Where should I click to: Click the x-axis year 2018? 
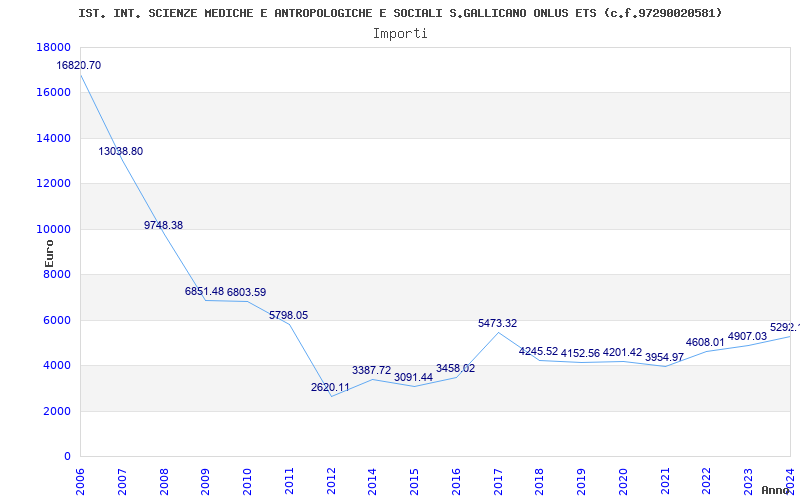coord(539,481)
